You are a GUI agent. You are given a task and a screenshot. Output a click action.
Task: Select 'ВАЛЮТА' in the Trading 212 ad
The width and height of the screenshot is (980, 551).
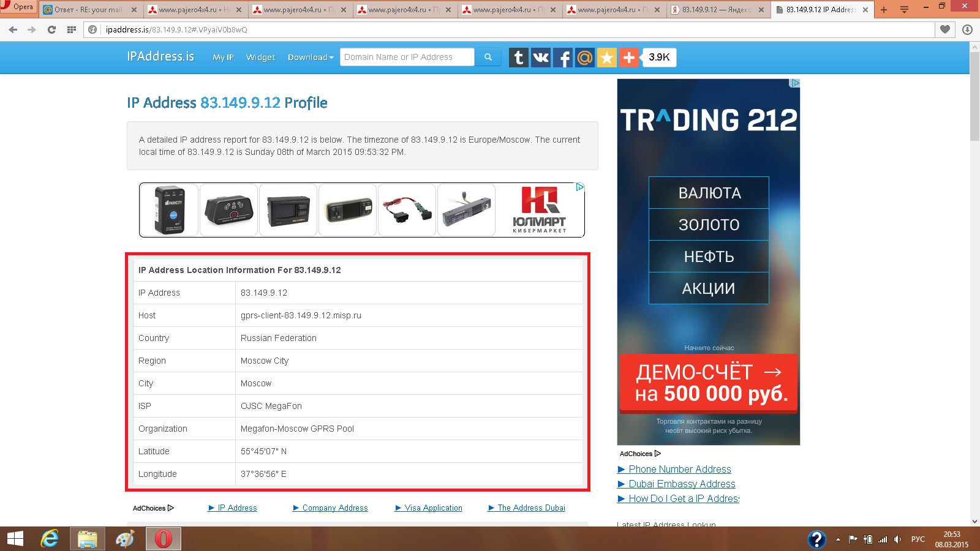pos(709,193)
